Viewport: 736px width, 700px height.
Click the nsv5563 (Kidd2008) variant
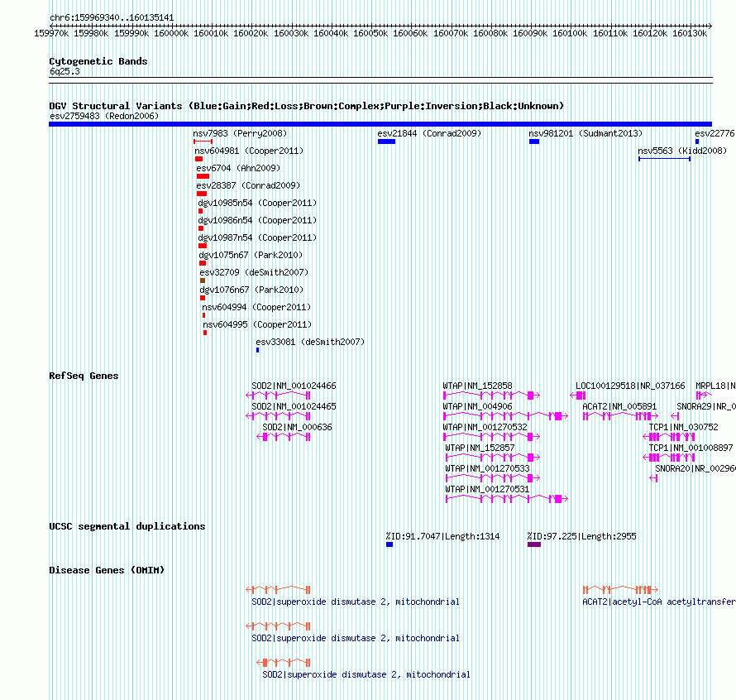[x=665, y=159]
